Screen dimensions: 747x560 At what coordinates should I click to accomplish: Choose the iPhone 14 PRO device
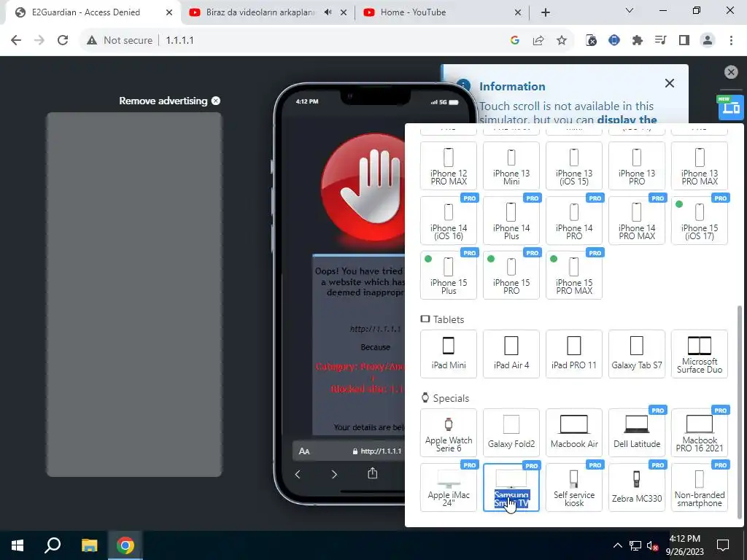(x=574, y=220)
